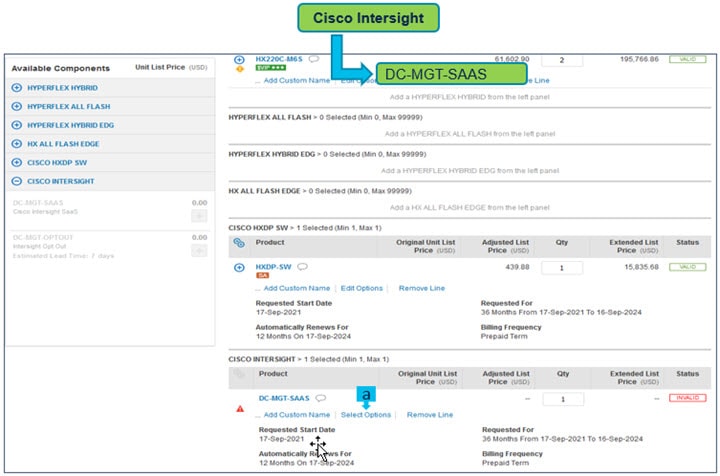This screenshot has width=720, height=476.
Task: Click red warning triangle for DC-MGT-SAAS
Action: pos(240,409)
